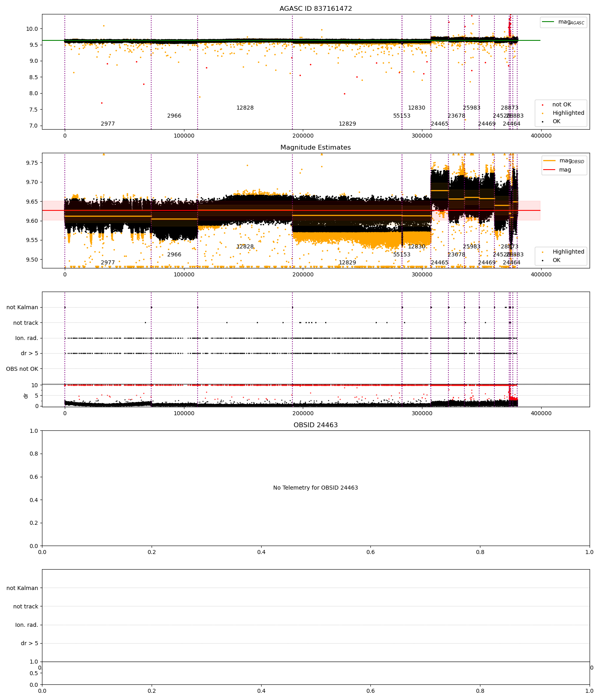Click OBSID label 24464 in the AGASC ID plot
The height and width of the screenshot is (700, 600).
pyautogui.click(x=512, y=124)
